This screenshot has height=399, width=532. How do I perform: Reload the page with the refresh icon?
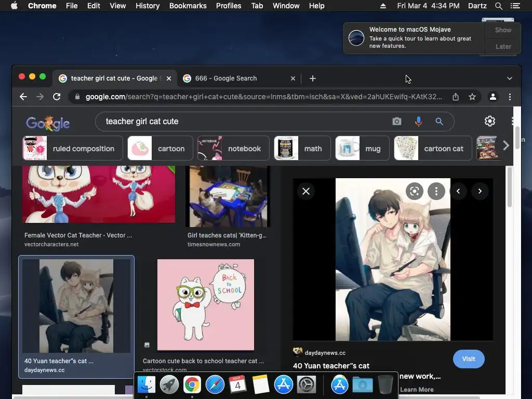tap(57, 97)
